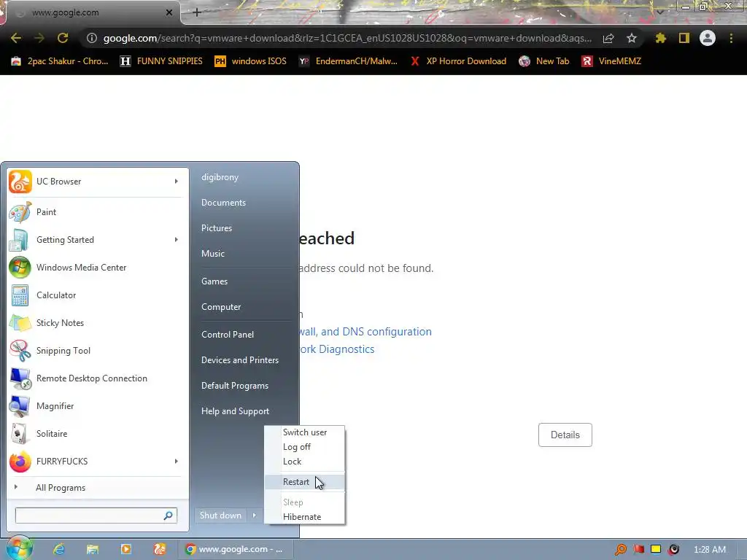
Task: Choose Log off option
Action: pyautogui.click(x=305, y=447)
